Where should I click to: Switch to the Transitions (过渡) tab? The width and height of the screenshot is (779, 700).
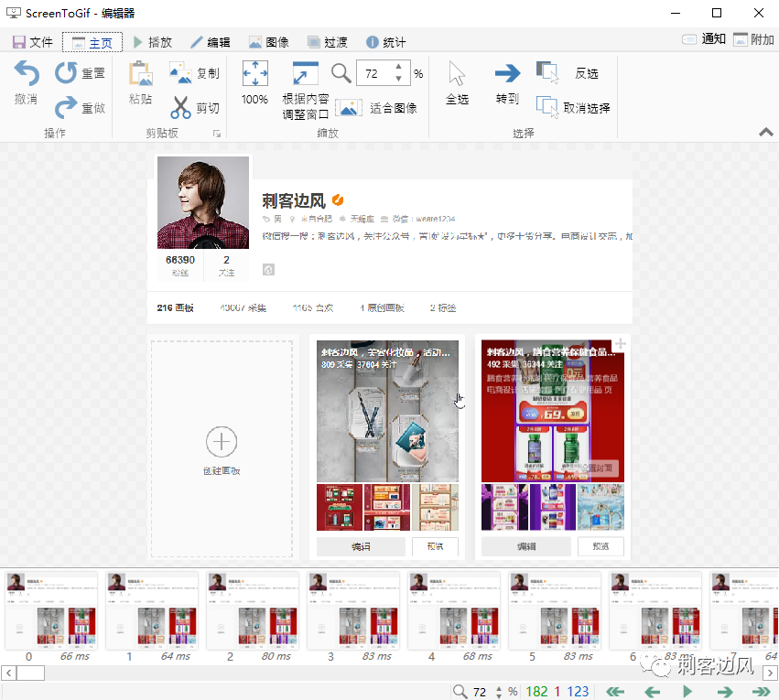pyautogui.click(x=328, y=42)
